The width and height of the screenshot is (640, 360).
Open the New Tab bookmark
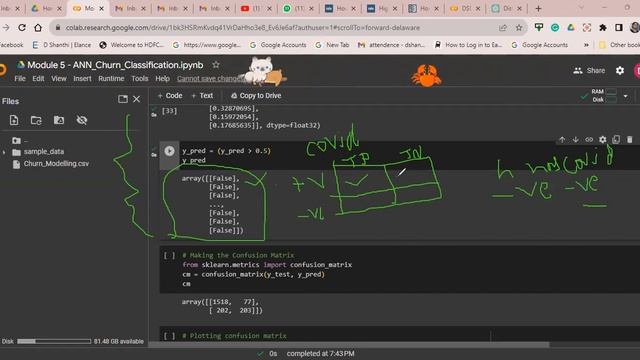click(x=332, y=45)
